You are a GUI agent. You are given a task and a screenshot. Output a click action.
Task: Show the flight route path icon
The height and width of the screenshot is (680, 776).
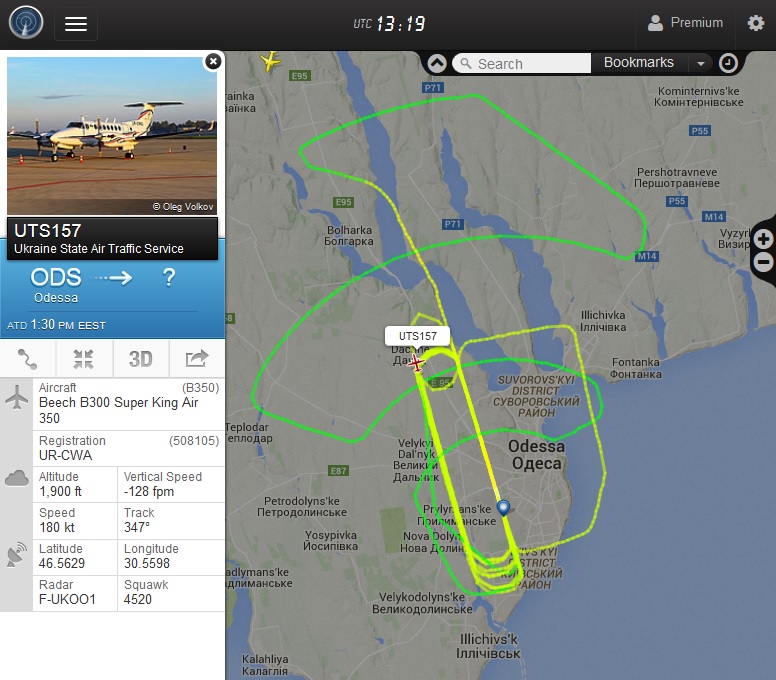tap(28, 358)
